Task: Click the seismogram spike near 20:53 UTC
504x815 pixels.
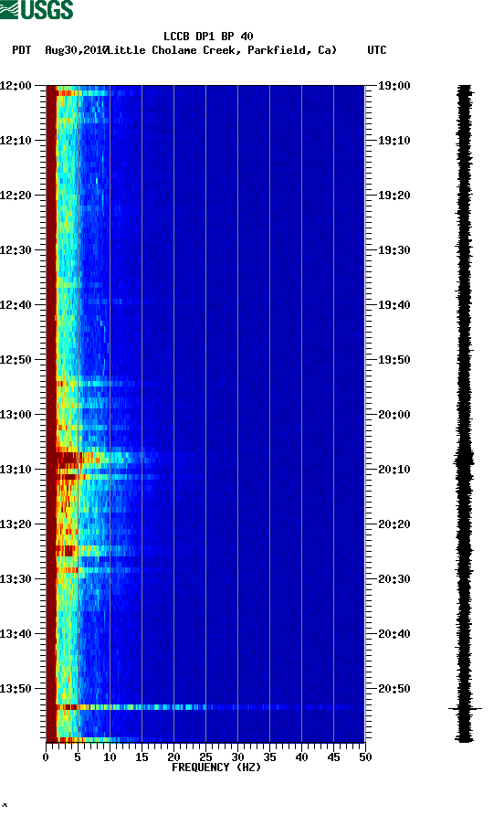Action: click(x=465, y=708)
